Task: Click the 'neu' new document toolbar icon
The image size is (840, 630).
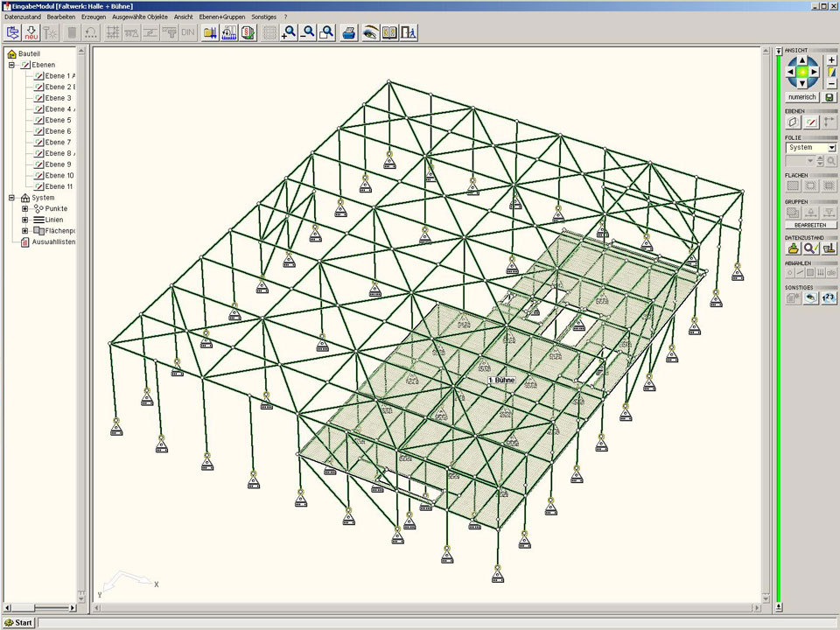Action: click(x=31, y=33)
